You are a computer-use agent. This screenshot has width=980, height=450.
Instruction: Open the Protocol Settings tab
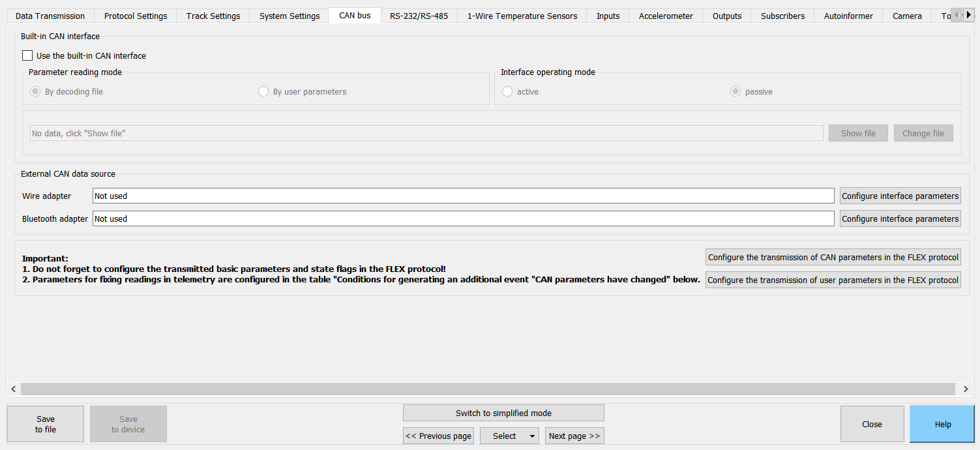(x=136, y=16)
